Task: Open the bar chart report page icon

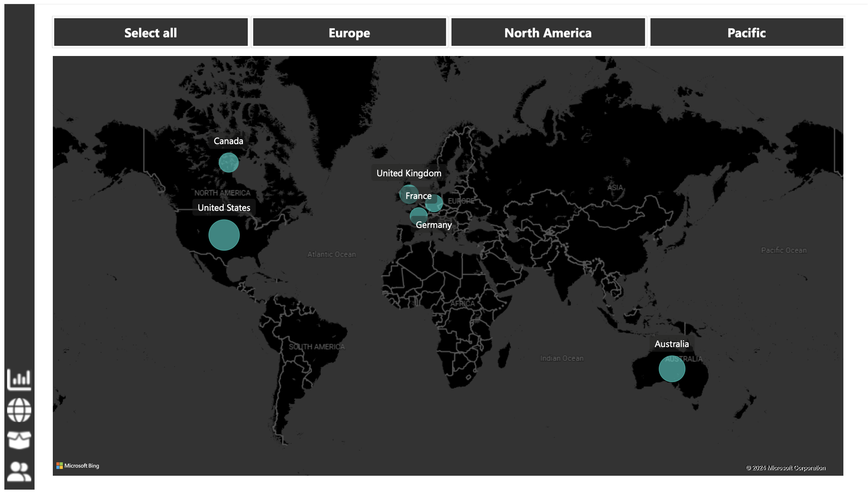Action: (19, 379)
